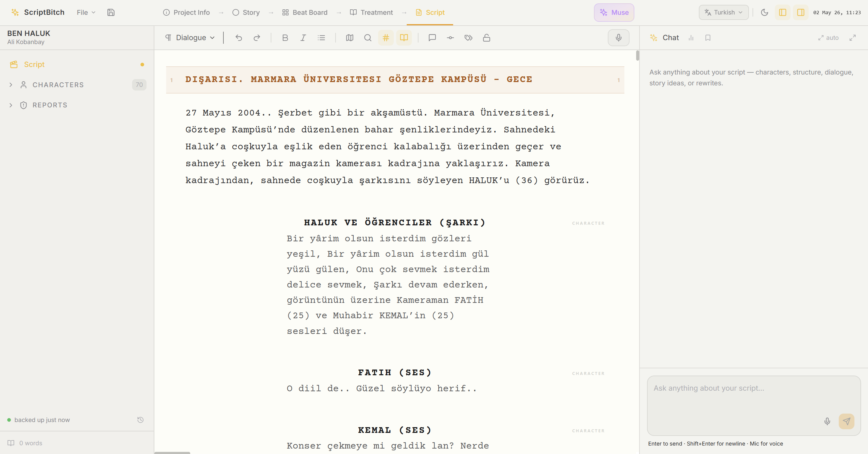
Task: Click the scene heading DIŞARISI. MARMARA ÜNIVERSITESI
Action: coord(359,80)
